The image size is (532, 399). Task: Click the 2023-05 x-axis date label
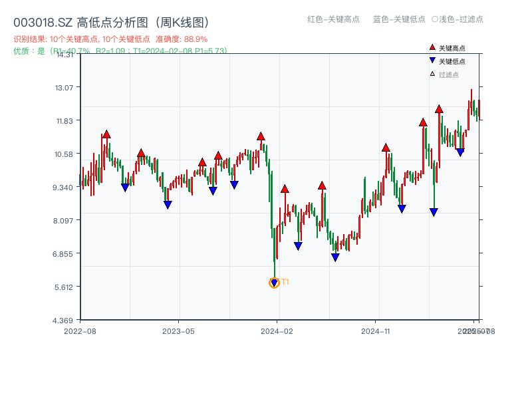178,331
